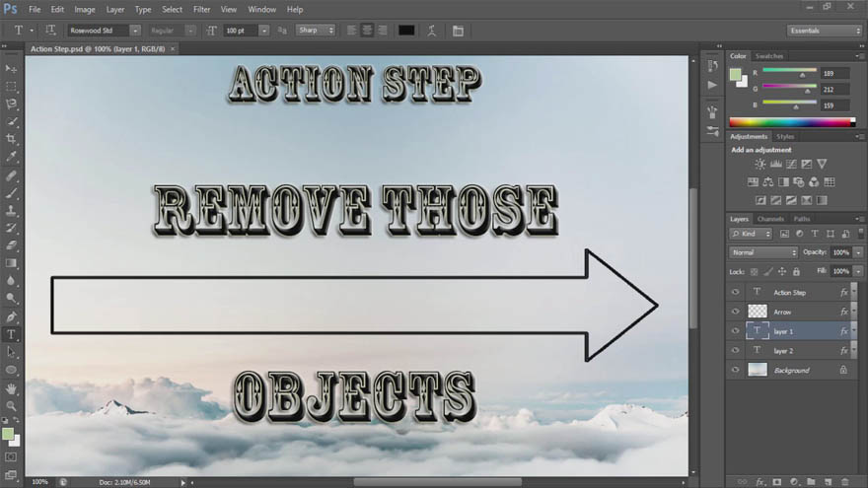The height and width of the screenshot is (488, 868).
Task: Select the Brush tool
Action: (11, 193)
